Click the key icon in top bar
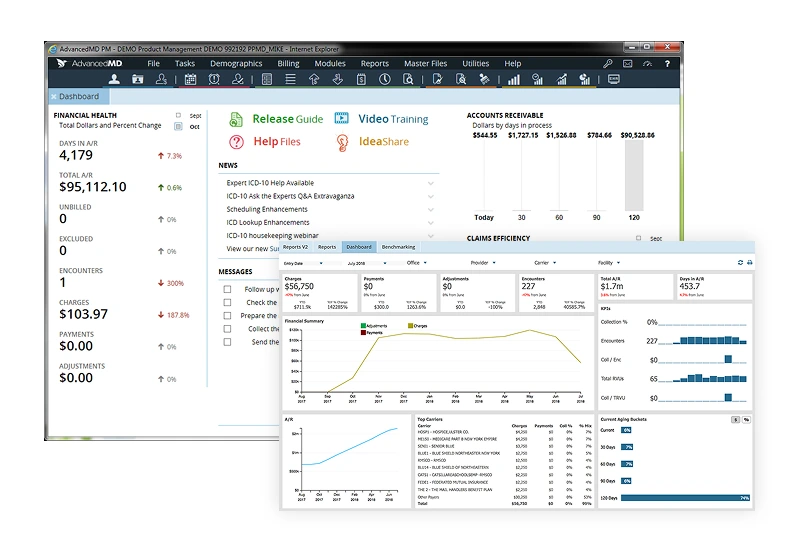This screenshot has width=800, height=552. (x=608, y=63)
